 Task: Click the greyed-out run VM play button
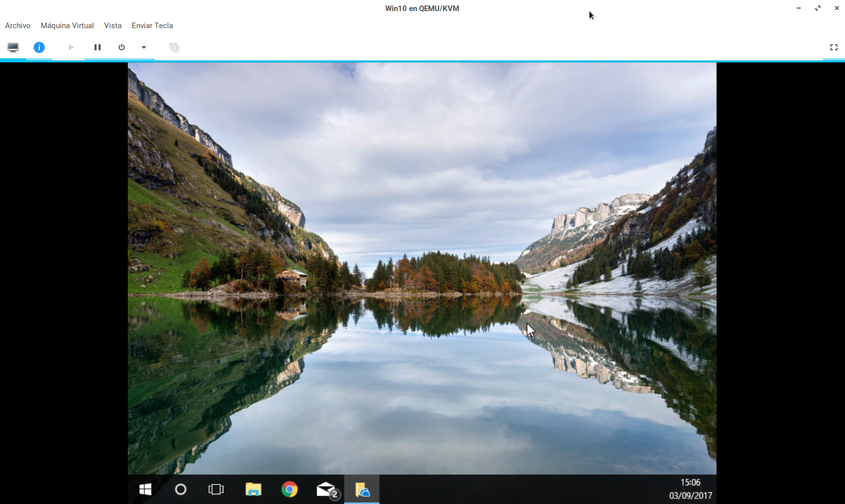tap(71, 47)
